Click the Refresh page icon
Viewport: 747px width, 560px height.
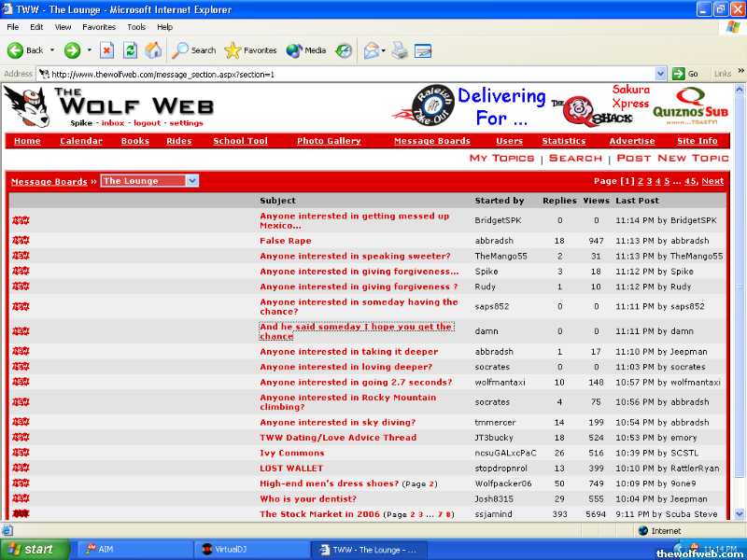[130, 50]
